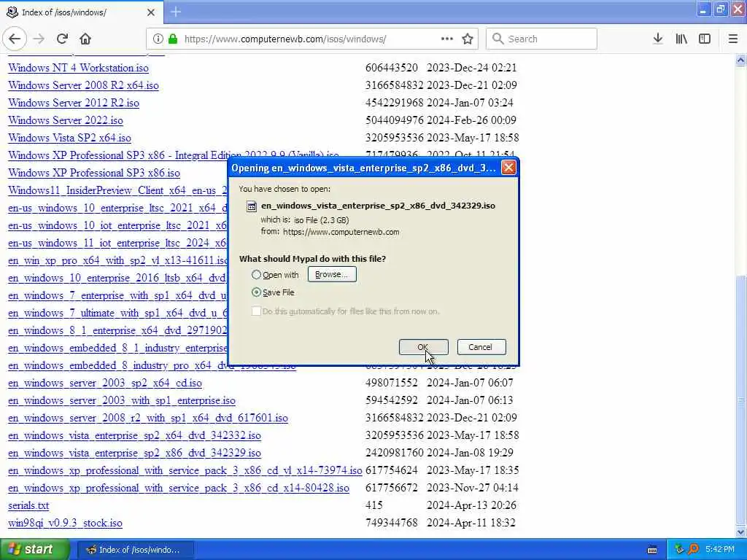Open Windows Server 2008 R2 x64.iso link
The height and width of the screenshot is (560, 747).
point(83,85)
